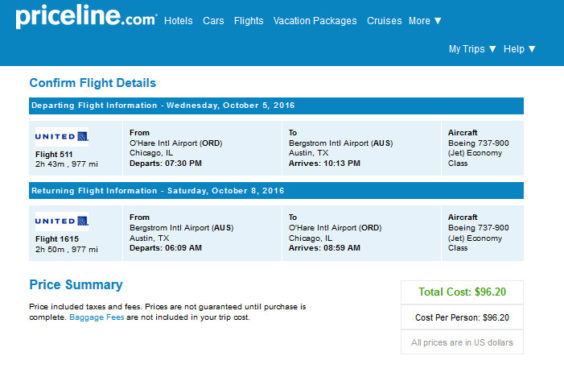Open the Flights page
The height and width of the screenshot is (377, 564).
pos(249,21)
